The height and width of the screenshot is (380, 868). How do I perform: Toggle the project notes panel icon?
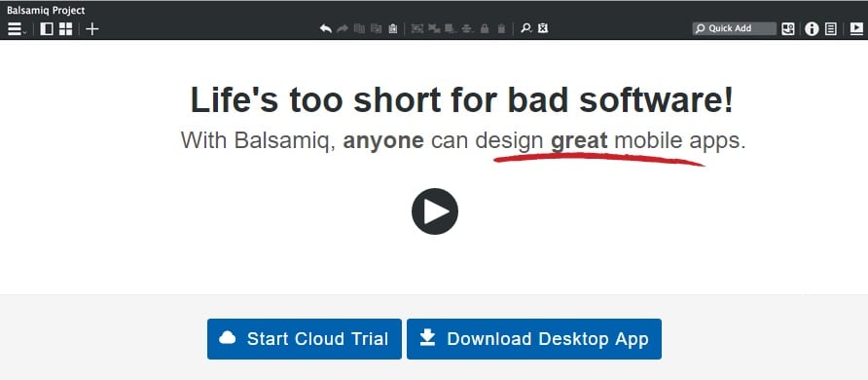coord(830,29)
